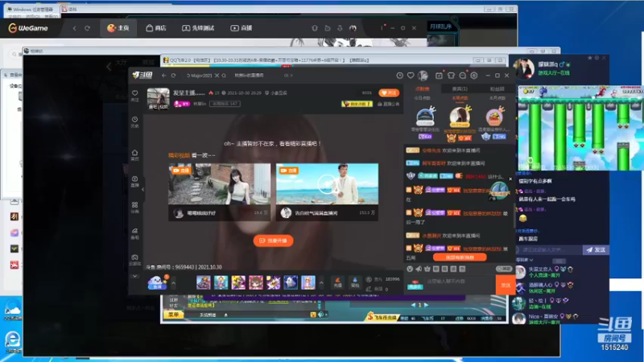The image size is (644, 362).
Task: Go to next page arrow in QQ Speed window
Action: (426, 305)
